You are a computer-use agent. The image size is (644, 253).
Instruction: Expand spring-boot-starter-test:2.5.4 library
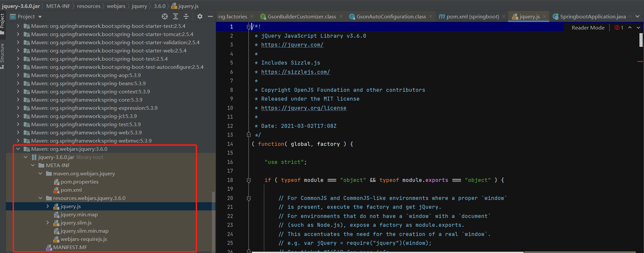tap(18, 26)
